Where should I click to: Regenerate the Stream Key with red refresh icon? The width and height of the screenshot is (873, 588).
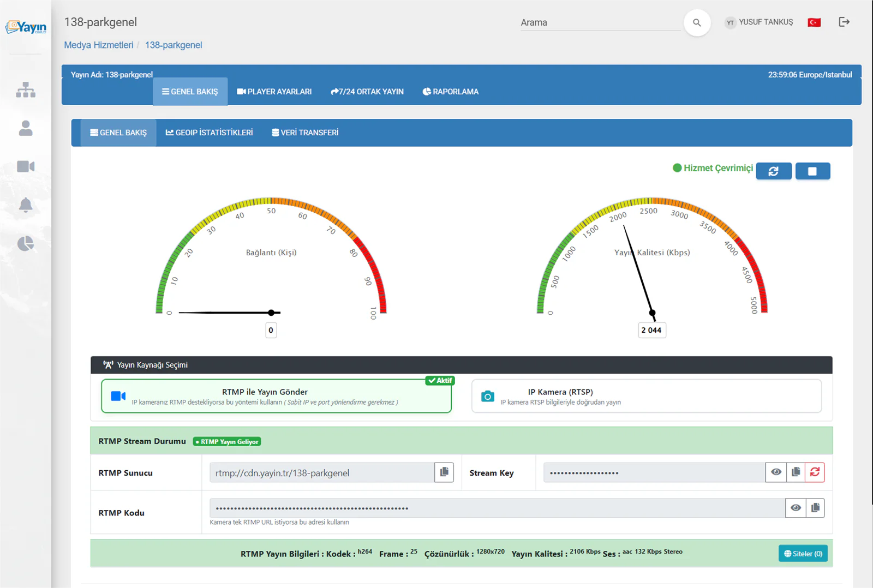pos(815,472)
